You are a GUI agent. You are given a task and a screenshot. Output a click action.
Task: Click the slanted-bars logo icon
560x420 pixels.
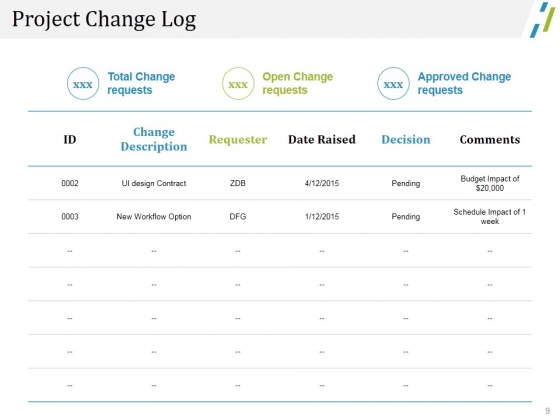click(542, 20)
